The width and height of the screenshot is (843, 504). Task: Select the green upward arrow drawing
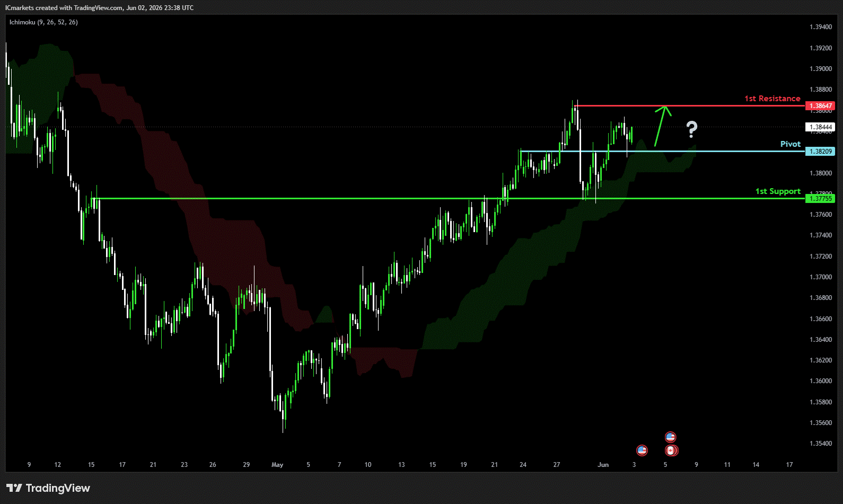(x=663, y=126)
